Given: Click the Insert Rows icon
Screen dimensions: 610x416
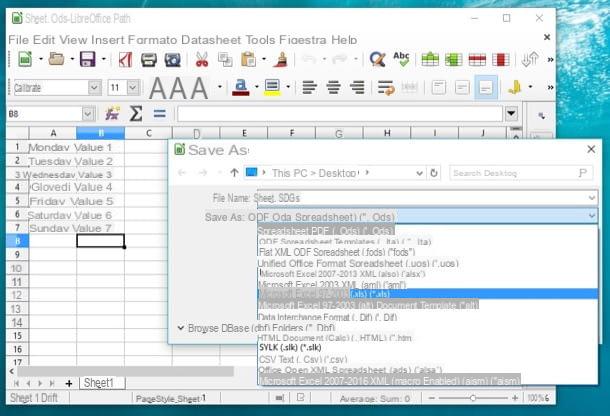Looking at the screenshot, I should [430, 59].
